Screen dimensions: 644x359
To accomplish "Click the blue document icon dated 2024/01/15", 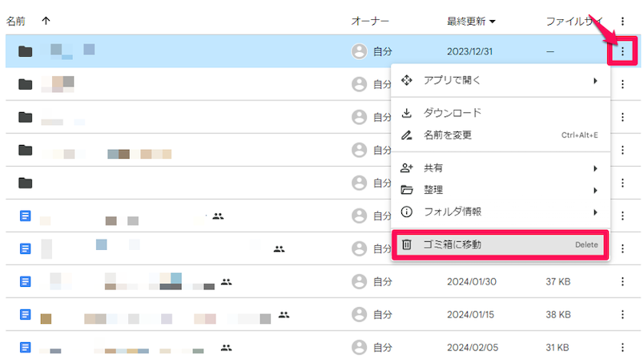I will click(25, 314).
